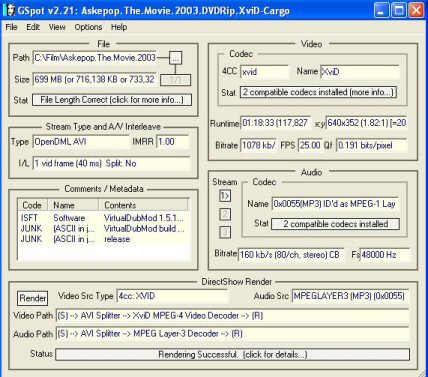428x377 pixels.
Task: Click audio '2 compatible codecs installed' button
Action: (x=335, y=224)
